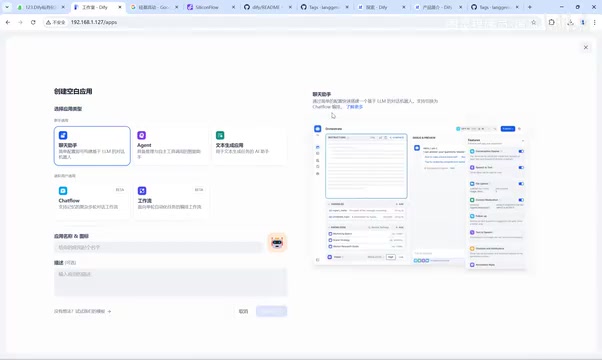Close the create app dialog
This screenshot has width=602, height=360.
[x=585, y=47]
